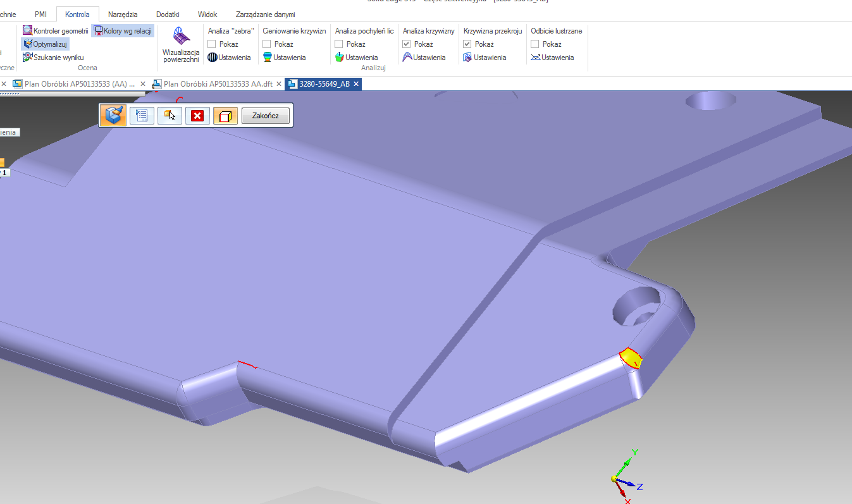Click the Analizuj group label
Image resolution: width=852 pixels, height=504 pixels.
(x=374, y=68)
